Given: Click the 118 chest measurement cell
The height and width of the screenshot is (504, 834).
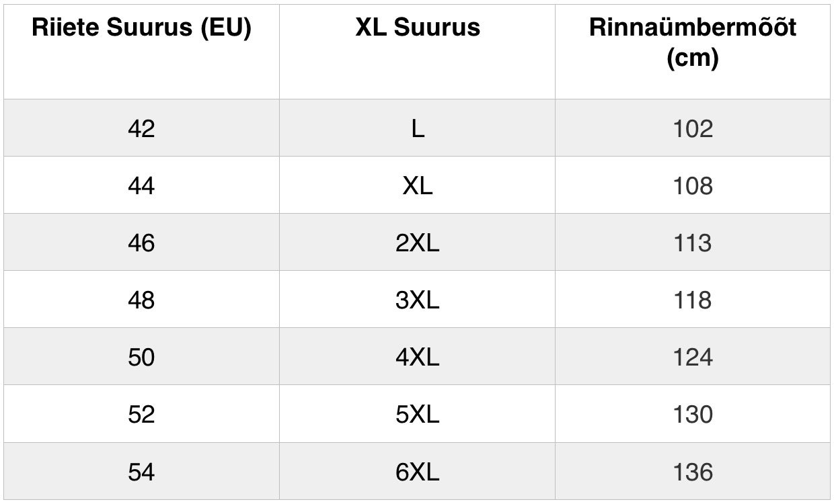Looking at the screenshot, I should pyautogui.click(x=693, y=300).
